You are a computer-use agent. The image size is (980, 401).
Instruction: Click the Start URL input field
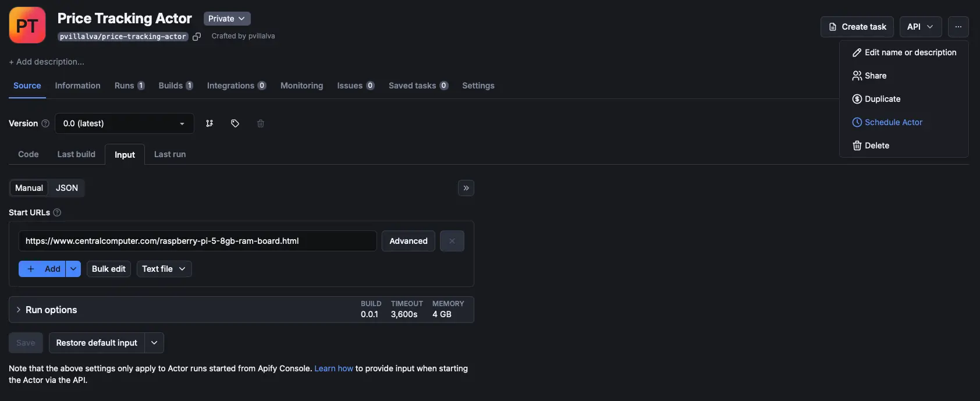tap(198, 241)
